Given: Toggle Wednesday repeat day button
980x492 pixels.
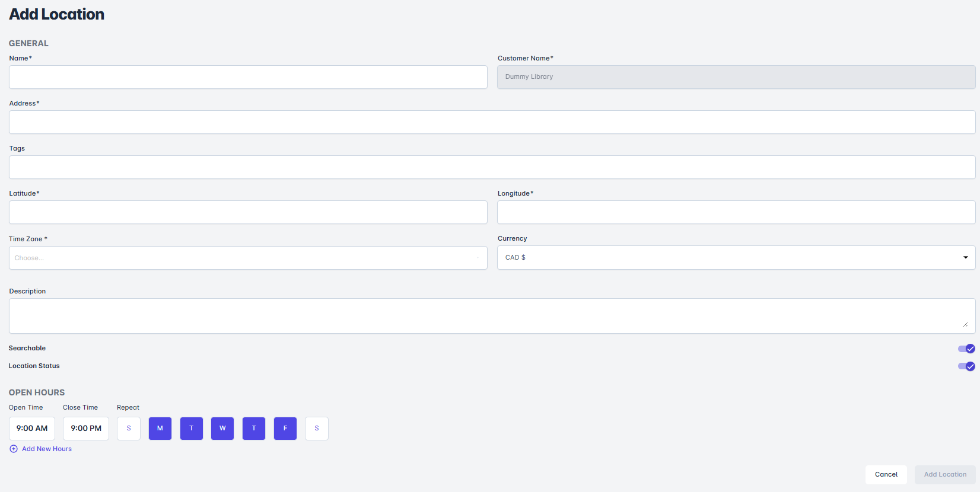Looking at the screenshot, I should (x=222, y=429).
